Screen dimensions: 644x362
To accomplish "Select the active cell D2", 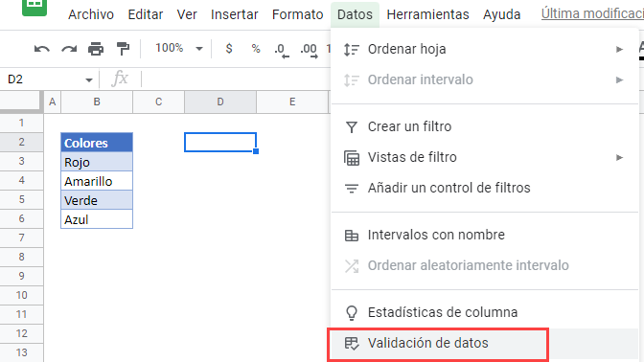I will pyautogui.click(x=220, y=142).
